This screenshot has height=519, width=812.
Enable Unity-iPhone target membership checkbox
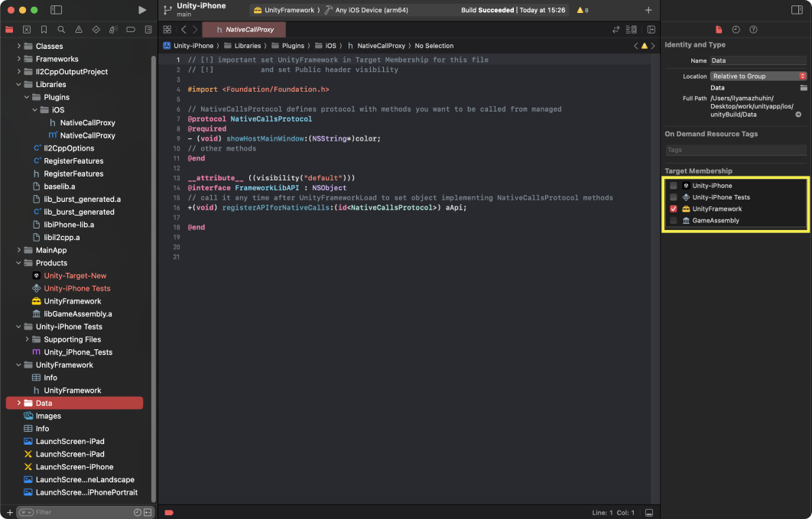point(673,185)
